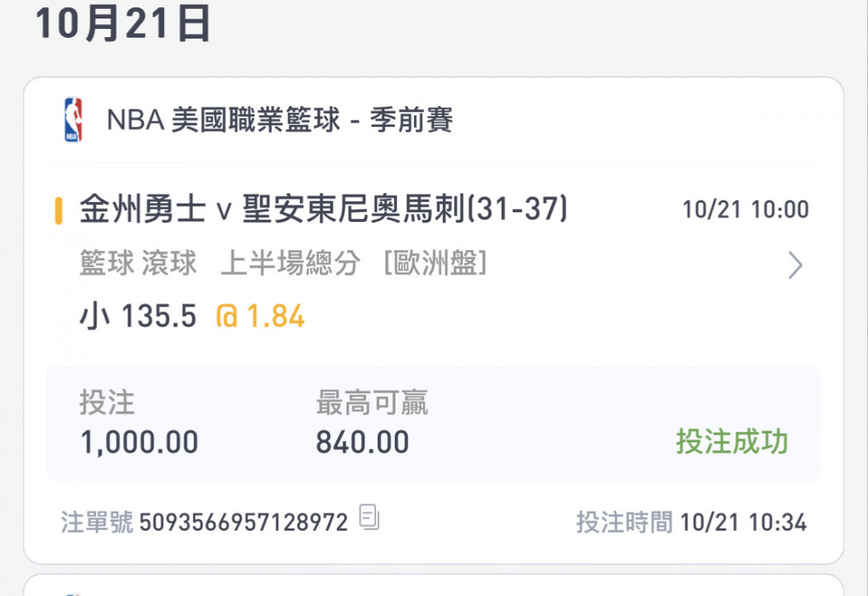868x596 pixels.
Task: Open bet details with right chevron arrow
Action: tap(795, 265)
